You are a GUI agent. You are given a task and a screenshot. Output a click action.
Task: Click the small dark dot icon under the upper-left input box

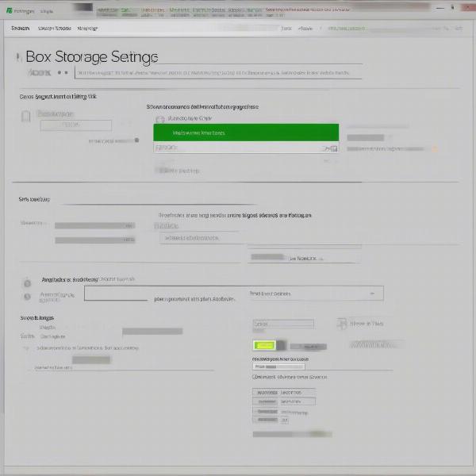(x=136, y=140)
